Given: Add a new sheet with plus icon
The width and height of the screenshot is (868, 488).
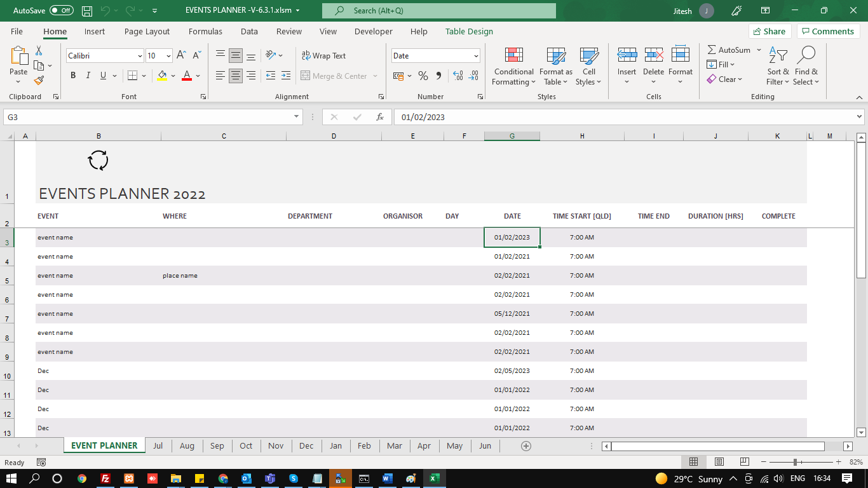Looking at the screenshot, I should 526,446.
